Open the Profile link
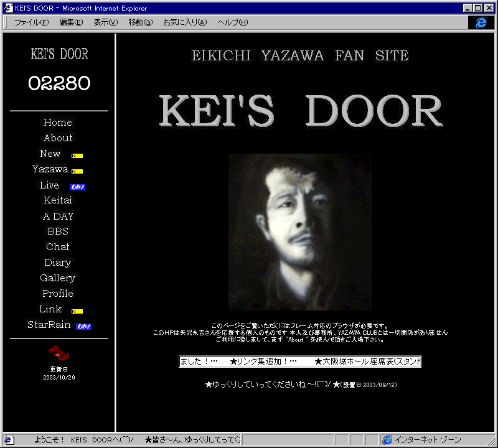Screen dimensions: 498x448 click(x=58, y=293)
